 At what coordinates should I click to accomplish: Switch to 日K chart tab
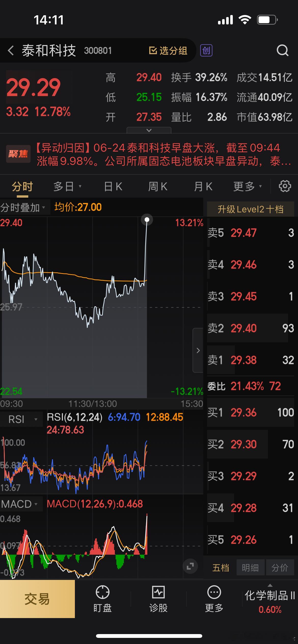tap(113, 187)
